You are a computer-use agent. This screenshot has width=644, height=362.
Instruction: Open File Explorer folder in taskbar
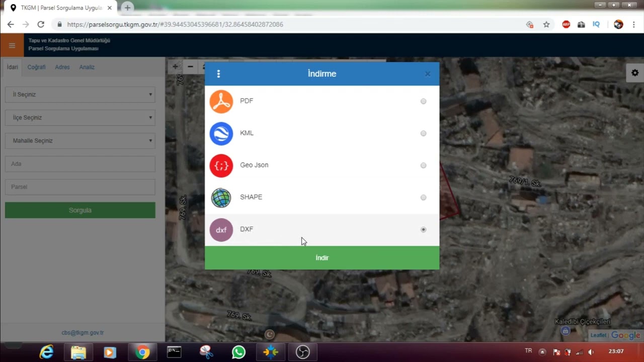(x=78, y=352)
